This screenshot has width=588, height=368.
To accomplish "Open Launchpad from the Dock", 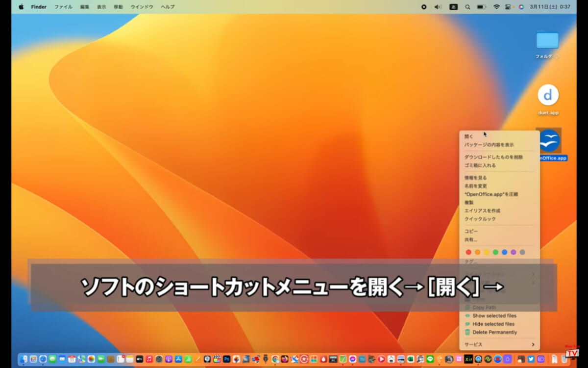I will 33,359.
